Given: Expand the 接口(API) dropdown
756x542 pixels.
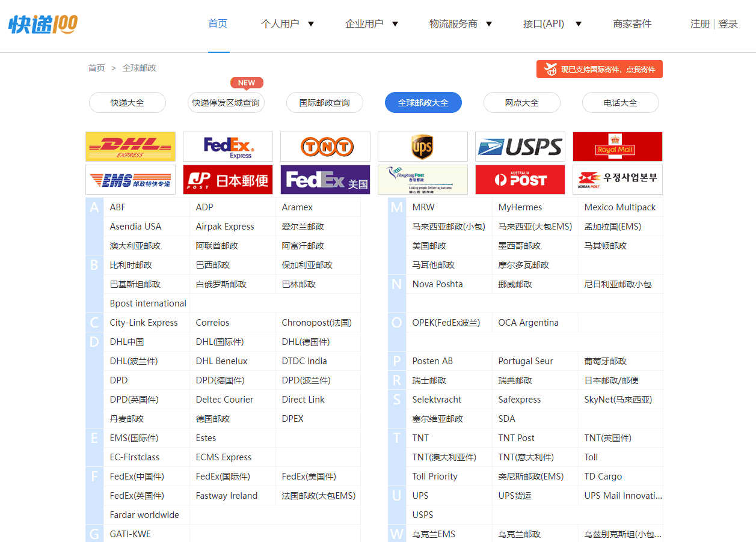Looking at the screenshot, I should pos(551,23).
